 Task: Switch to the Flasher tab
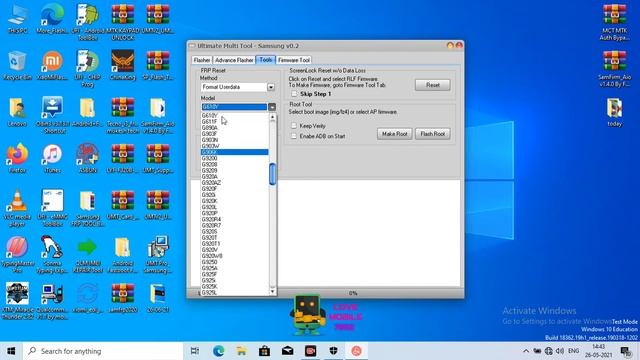[x=202, y=60]
